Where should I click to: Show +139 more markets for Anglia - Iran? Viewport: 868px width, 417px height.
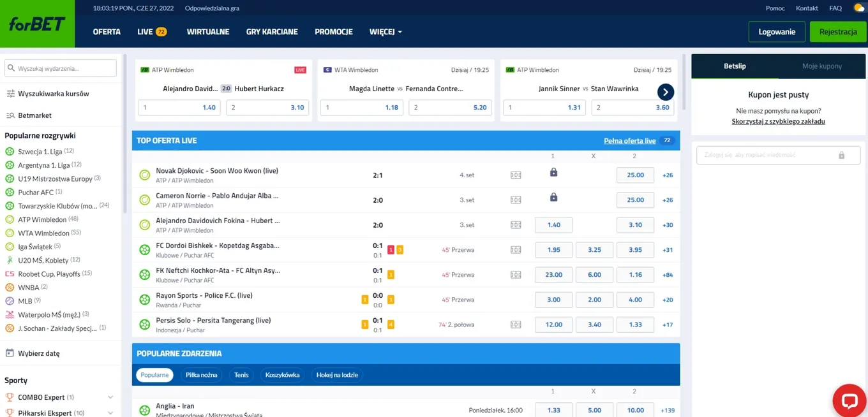click(x=668, y=411)
